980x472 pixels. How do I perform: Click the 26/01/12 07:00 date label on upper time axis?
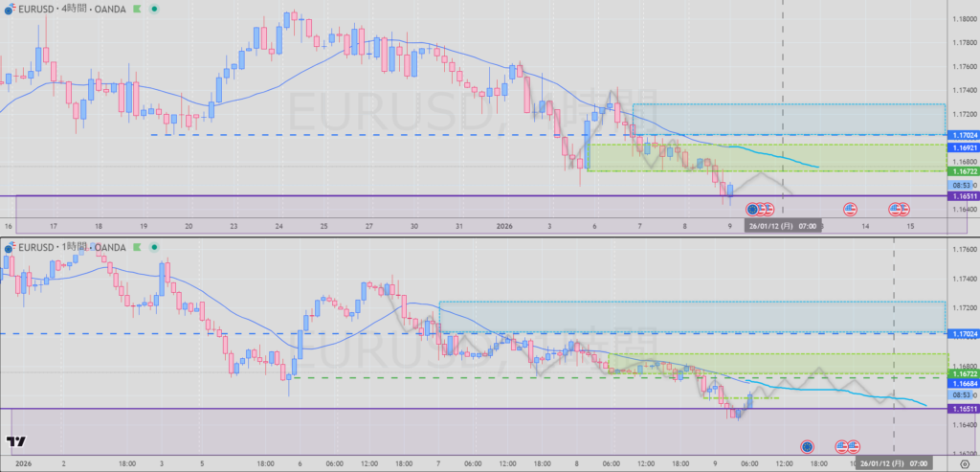[784, 226]
